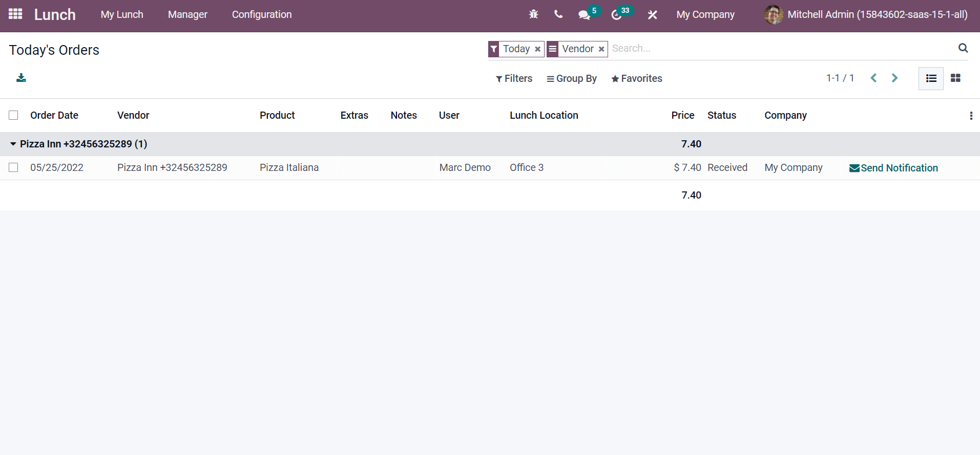The height and width of the screenshot is (455, 980).
Task: Click the wrench tools icon
Action: [652, 15]
